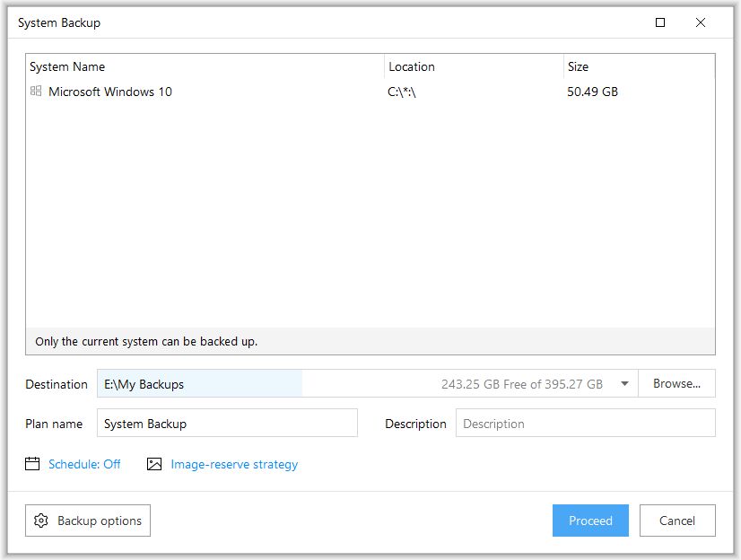Cancel the System Backup dialog
Viewport: 741px width, 560px height.
point(677,521)
